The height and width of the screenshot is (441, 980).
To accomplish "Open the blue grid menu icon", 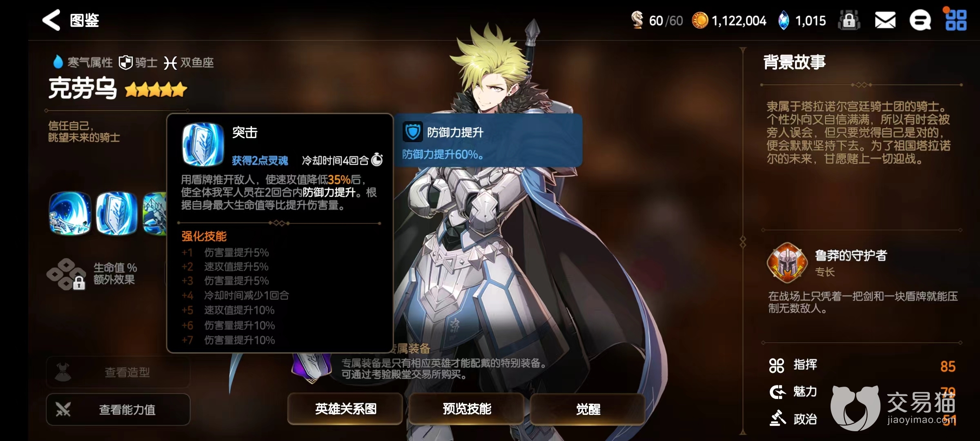I will [956, 20].
